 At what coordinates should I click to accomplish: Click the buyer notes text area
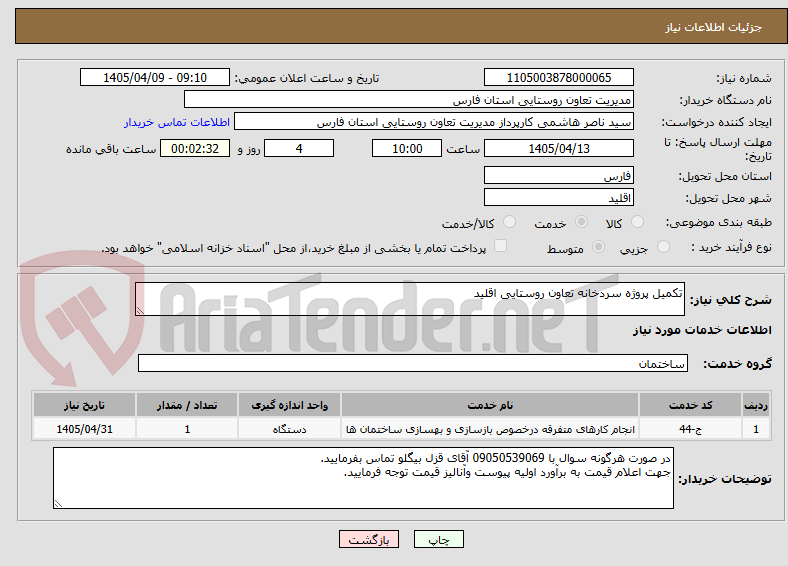point(363,478)
